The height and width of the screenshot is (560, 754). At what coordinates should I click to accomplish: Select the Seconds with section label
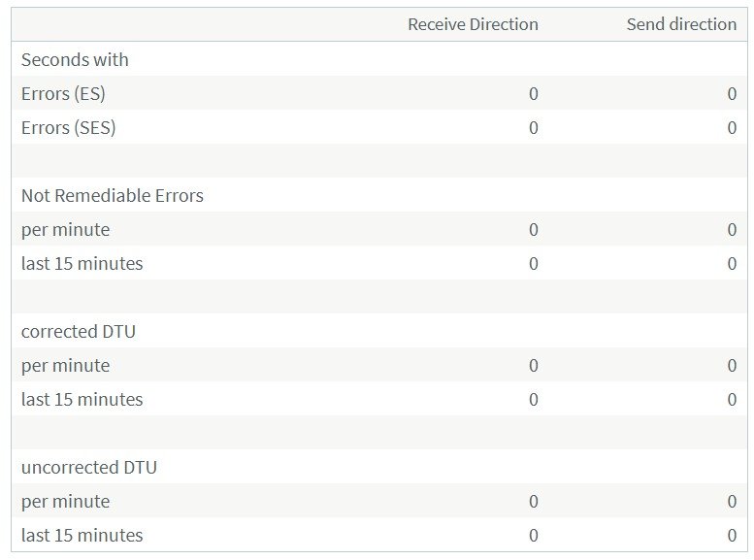[75, 59]
